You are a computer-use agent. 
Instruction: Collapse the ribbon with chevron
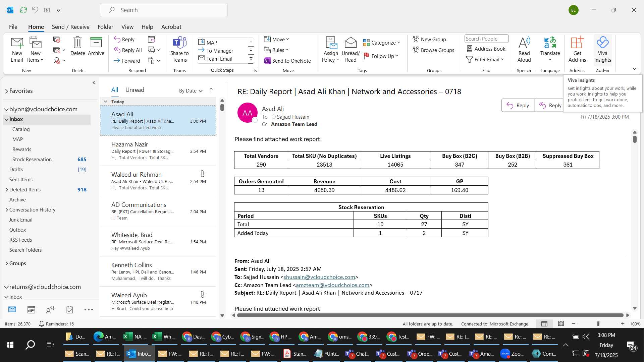pos(634,69)
